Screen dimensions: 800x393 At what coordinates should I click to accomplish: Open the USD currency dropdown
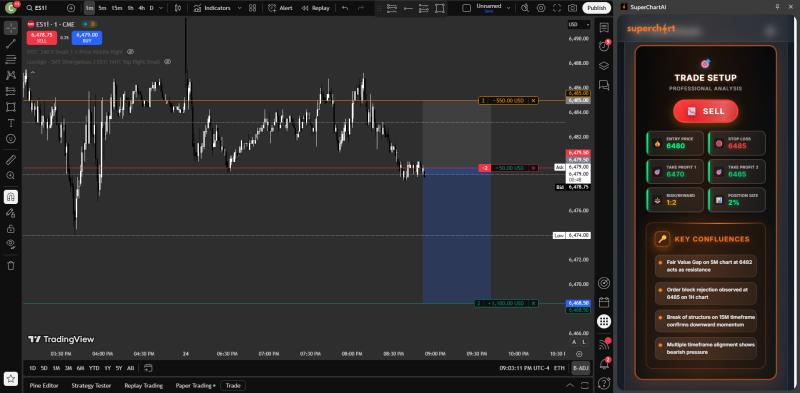click(x=579, y=24)
